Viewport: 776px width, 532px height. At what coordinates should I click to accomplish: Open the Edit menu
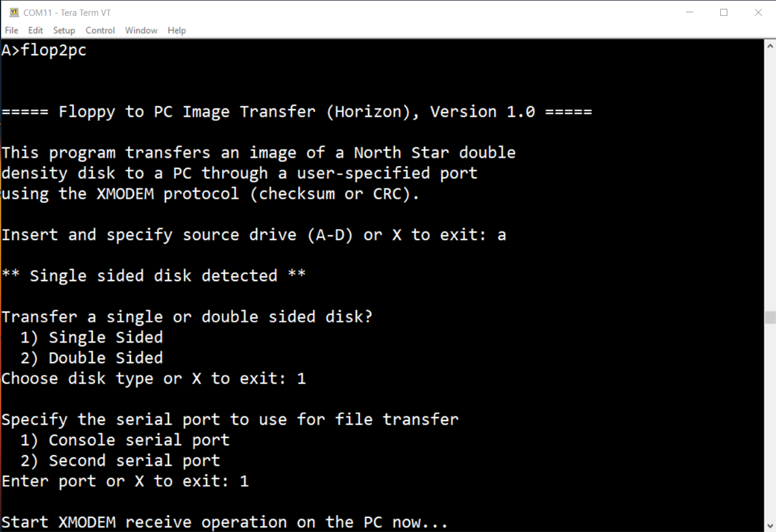(36, 30)
